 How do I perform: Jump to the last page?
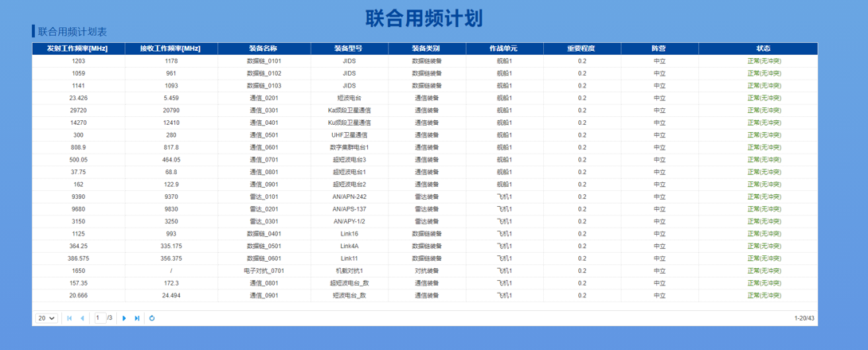(137, 318)
